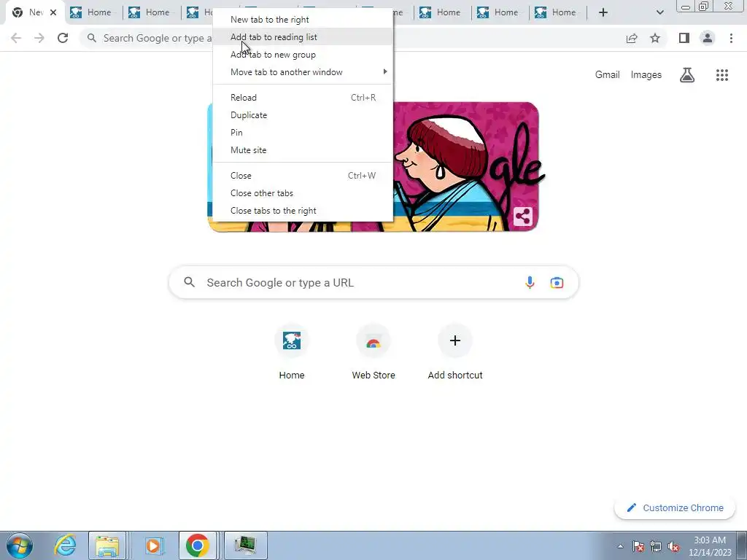This screenshot has height=560, width=747.
Task: Choose Close tabs to the right
Action: (303, 211)
